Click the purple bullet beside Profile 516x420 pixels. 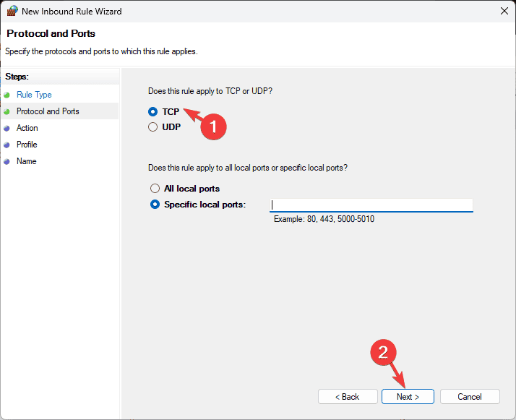coord(7,145)
